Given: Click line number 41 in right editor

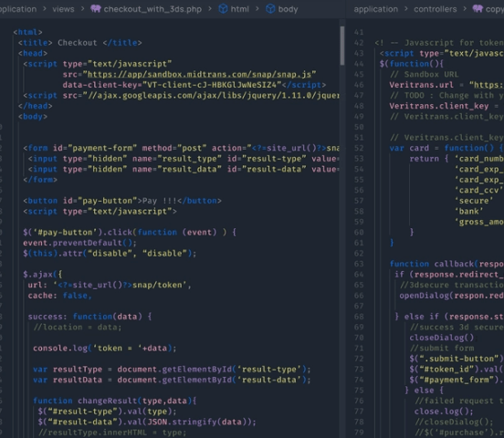Looking at the screenshot, I should 359,32.
